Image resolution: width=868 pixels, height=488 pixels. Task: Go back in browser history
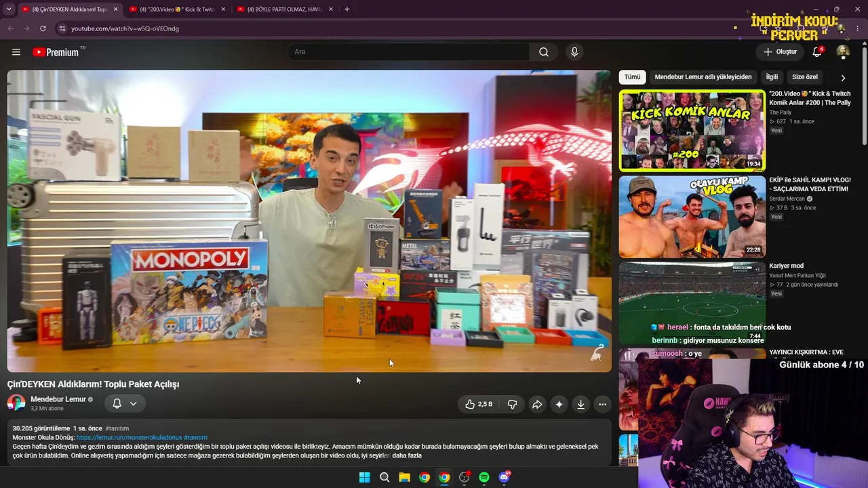[x=10, y=28]
